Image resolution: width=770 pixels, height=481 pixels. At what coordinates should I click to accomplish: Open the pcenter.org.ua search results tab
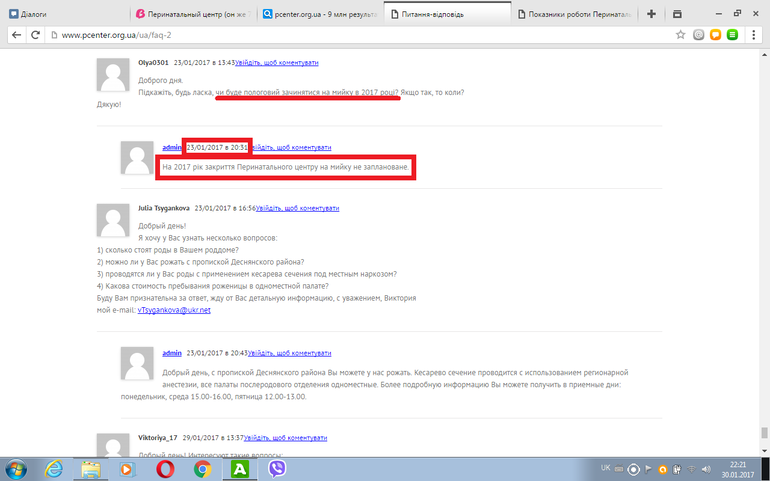(x=318, y=15)
